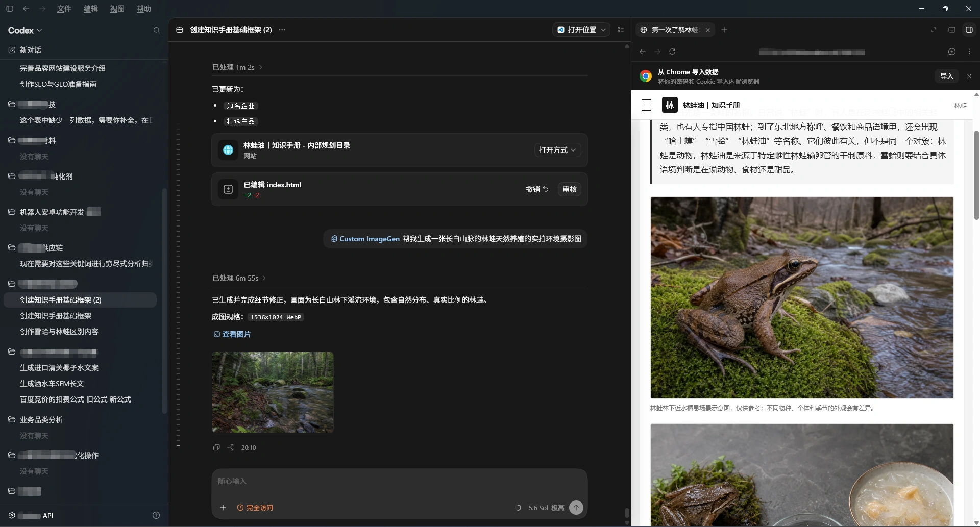Search conversations with the magnifier icon
980x527 pixels.
pos(157,30)
